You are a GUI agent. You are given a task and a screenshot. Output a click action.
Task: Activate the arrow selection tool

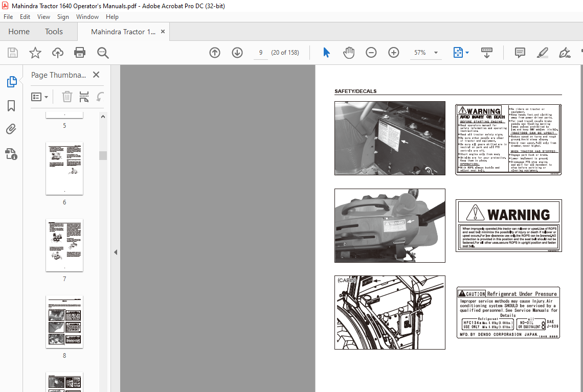pos(326,53)
